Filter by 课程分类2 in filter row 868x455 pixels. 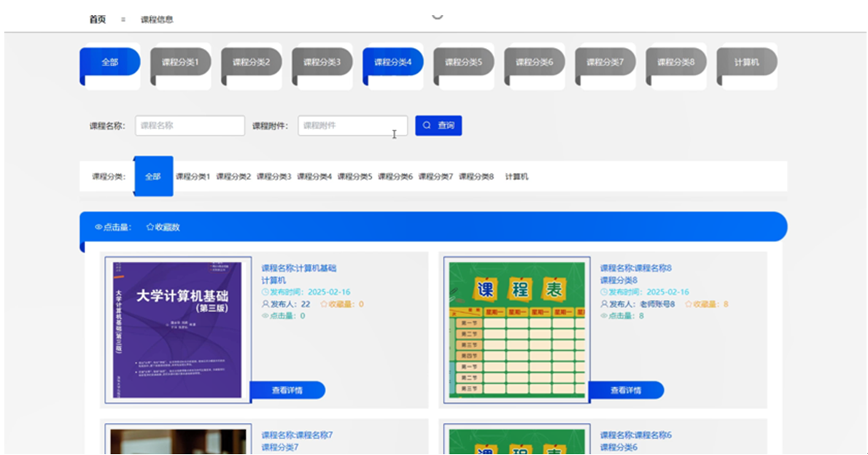(233, 176)
